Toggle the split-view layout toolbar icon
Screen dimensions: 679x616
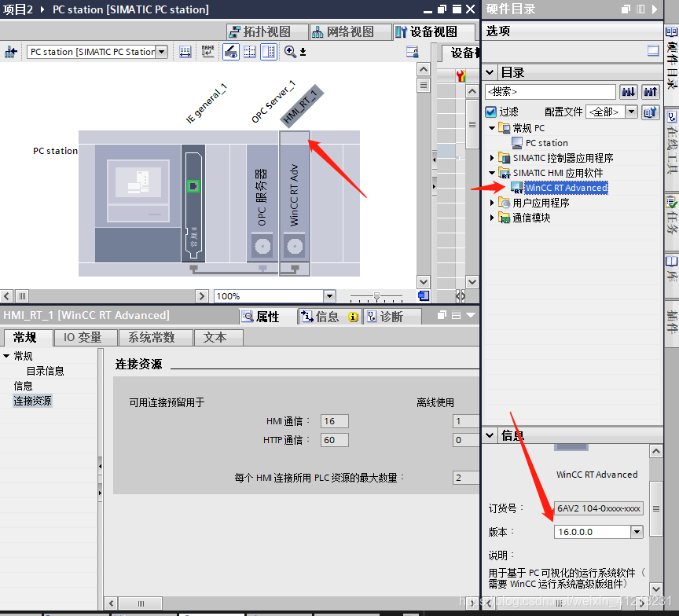click(269, 52)
